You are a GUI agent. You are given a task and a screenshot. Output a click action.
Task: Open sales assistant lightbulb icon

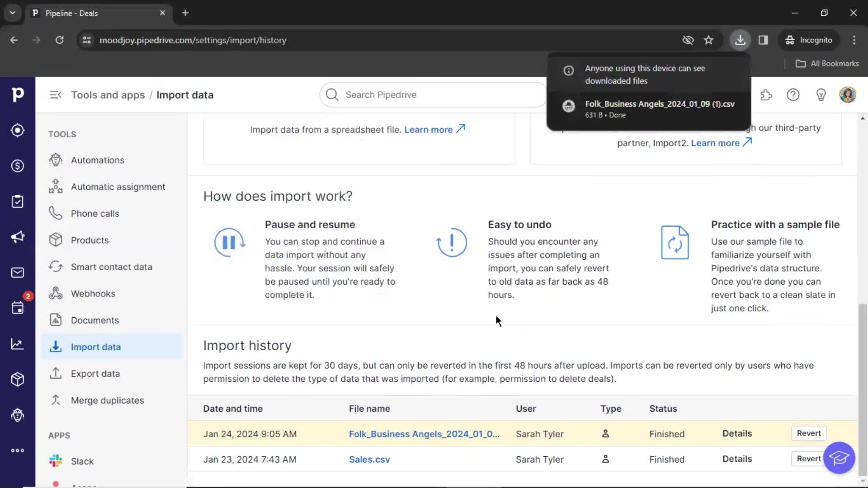(x=821, y=95)
